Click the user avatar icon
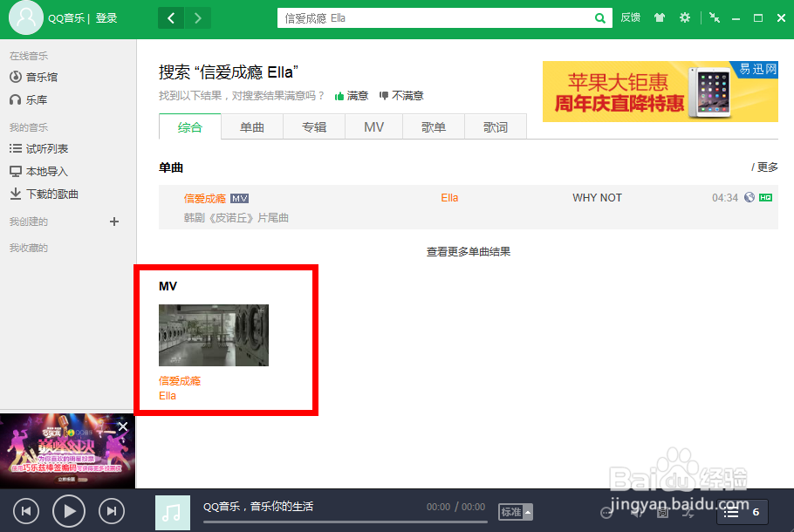 point(26,17)
